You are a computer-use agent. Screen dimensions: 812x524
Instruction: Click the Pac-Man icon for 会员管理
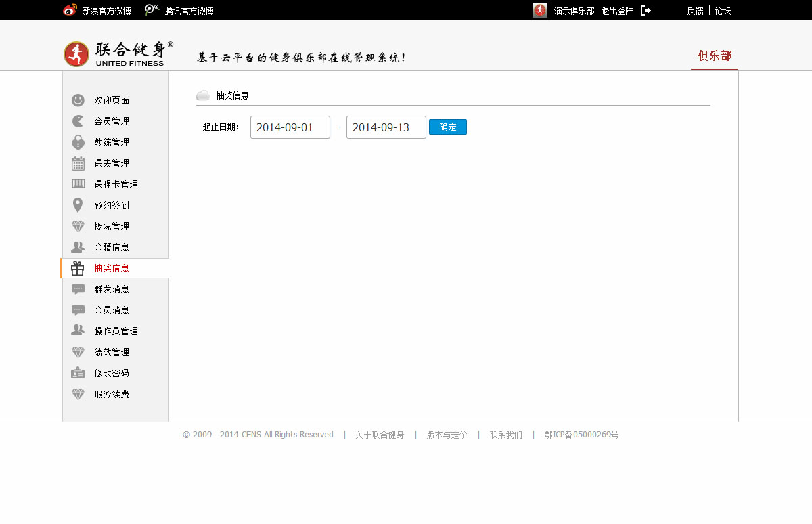pyautogui.click(x=78, y=121)
